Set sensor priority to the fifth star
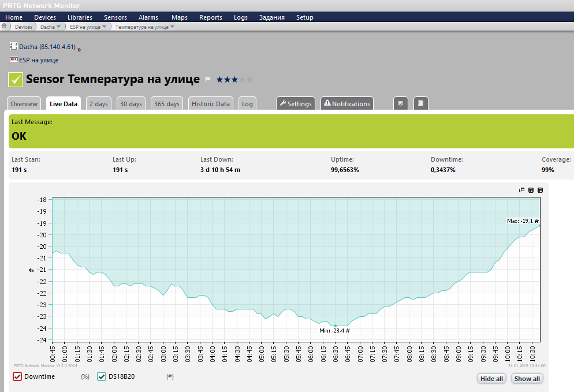This screenshot has height=392, width=574. (249, 80)
